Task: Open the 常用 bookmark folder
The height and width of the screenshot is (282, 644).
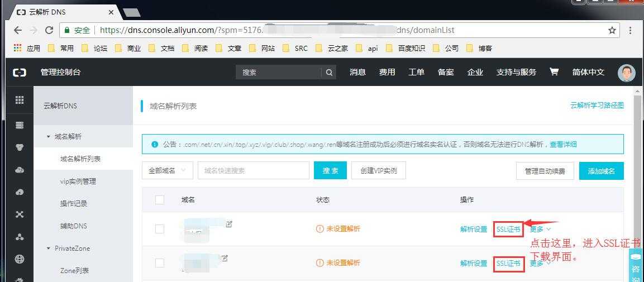Action: click(60, 48)
